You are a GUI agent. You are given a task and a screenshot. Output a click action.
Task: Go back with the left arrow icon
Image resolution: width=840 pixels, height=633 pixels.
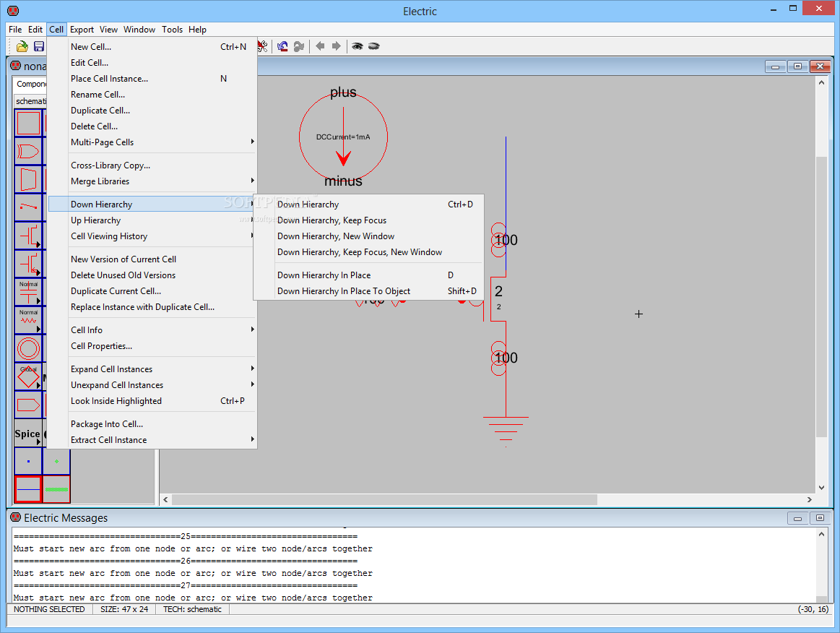point(320,46)
